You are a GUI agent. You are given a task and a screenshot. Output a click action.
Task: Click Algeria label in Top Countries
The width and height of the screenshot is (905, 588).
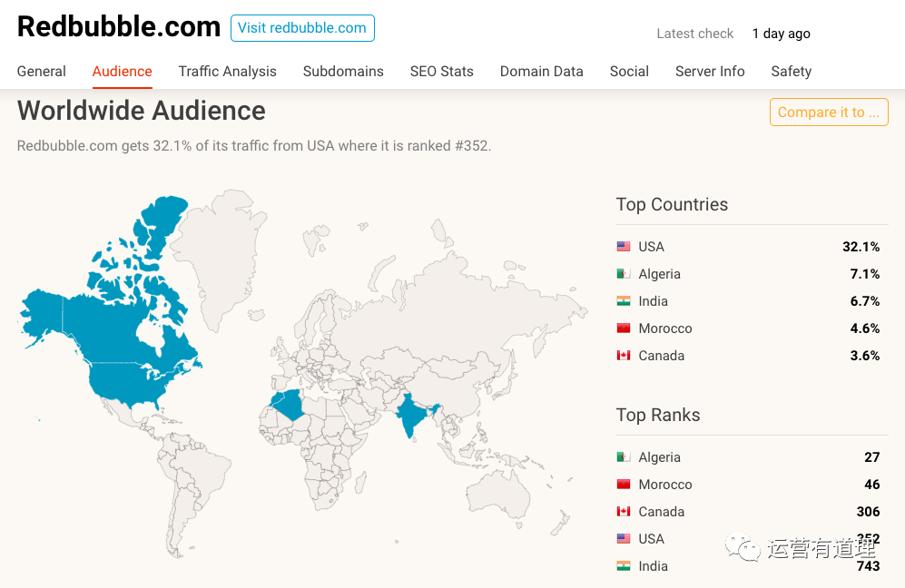click(659, 273)
